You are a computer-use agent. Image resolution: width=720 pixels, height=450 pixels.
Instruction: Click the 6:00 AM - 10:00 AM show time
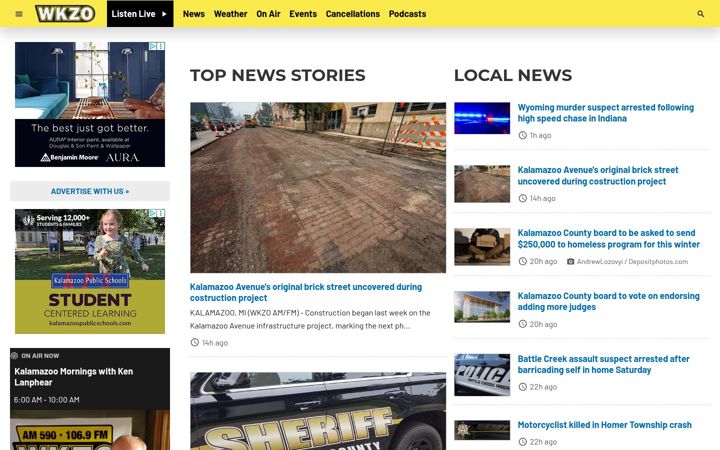46,400
